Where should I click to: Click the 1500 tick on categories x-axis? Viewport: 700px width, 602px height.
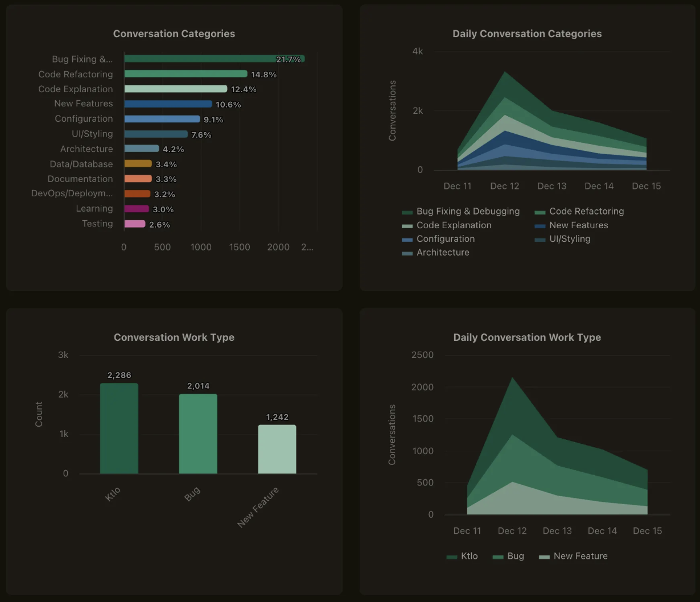tap(240, 247)
